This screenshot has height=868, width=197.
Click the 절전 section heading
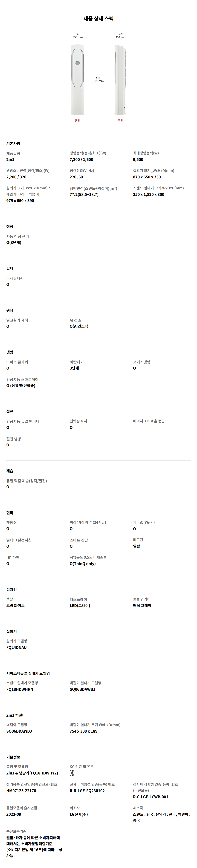tap(10, 411)
